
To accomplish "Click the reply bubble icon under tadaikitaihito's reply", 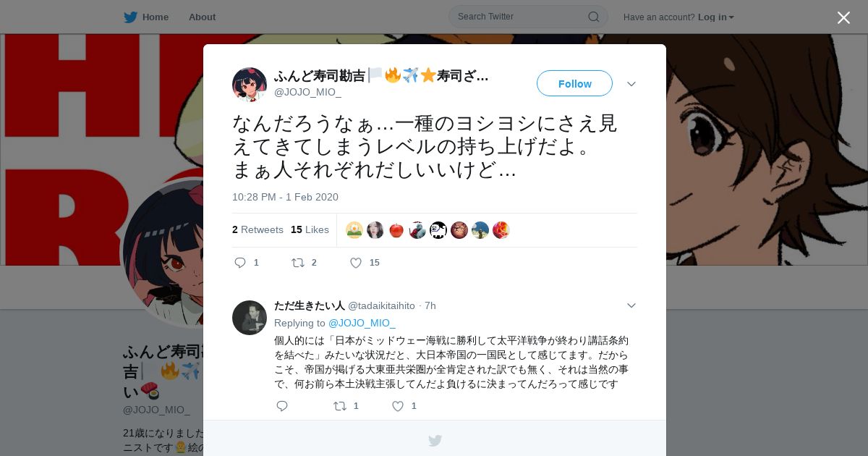I will [282, 406].
